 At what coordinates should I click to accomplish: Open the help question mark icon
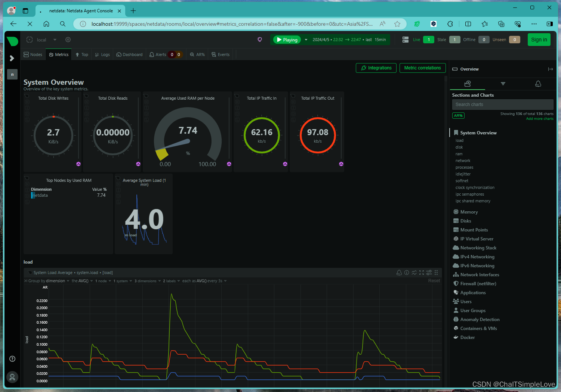12,359
